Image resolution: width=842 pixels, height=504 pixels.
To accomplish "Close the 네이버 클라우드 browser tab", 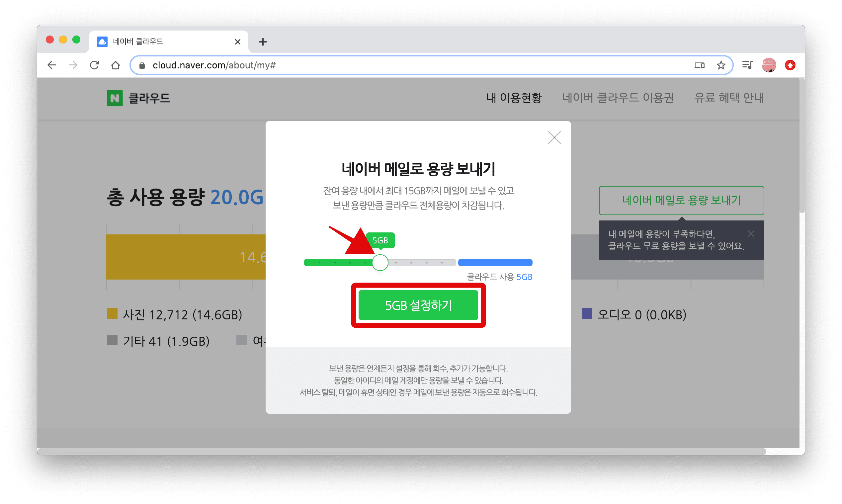I will coord(238,42).
